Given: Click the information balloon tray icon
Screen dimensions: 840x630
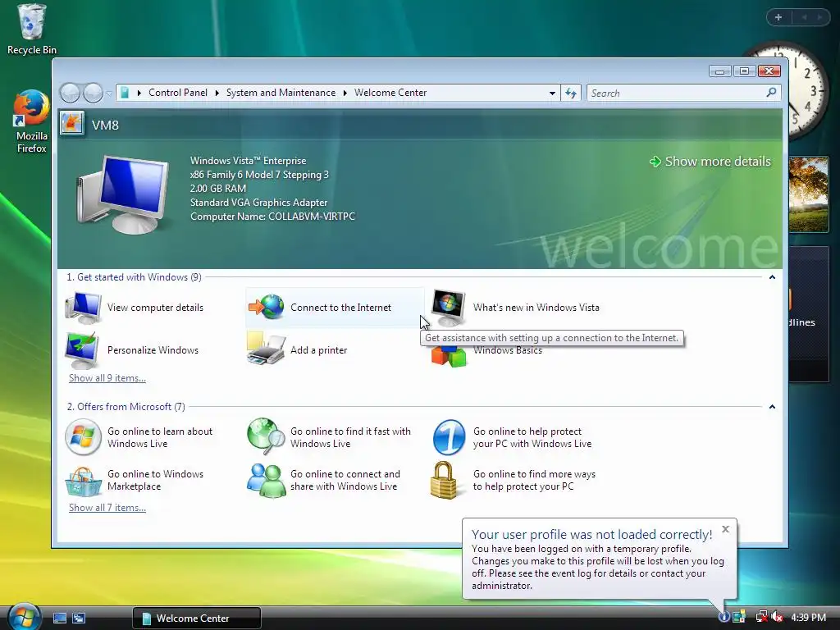Looking at the screenshot, I should coord(724,617).
